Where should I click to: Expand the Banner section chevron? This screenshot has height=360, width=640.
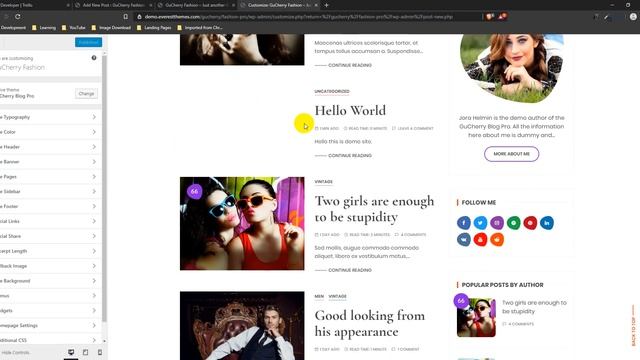[94, 162]
